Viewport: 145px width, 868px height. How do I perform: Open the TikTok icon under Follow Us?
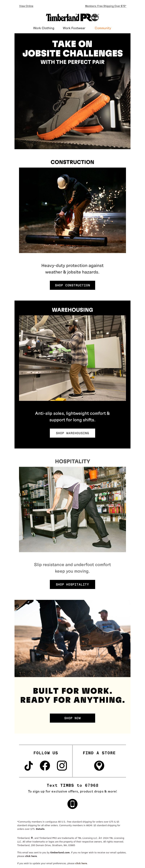[29, 766]
